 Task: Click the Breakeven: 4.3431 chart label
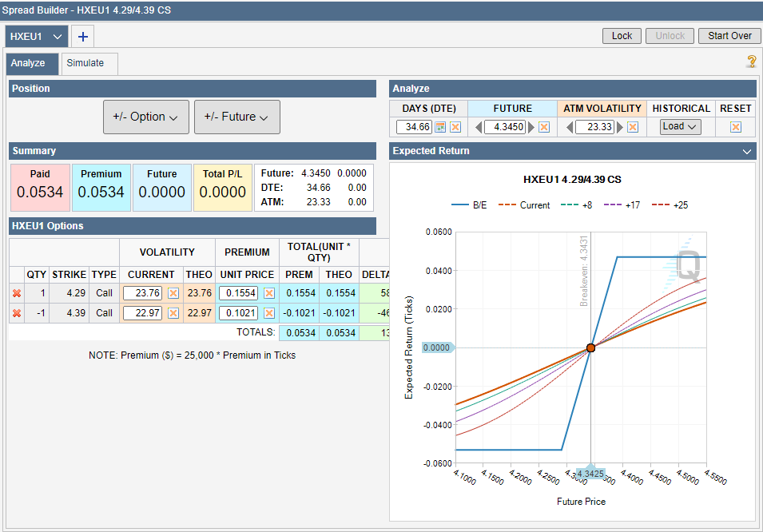[583, 271]
